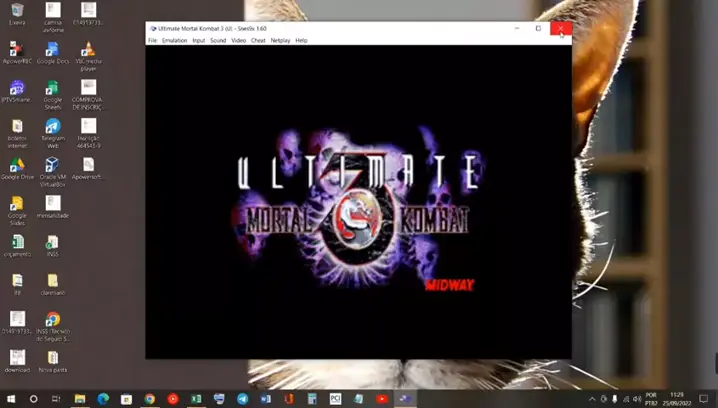Open the Help menu
Screen dimensions: 718x408
[x=301, y=40]
